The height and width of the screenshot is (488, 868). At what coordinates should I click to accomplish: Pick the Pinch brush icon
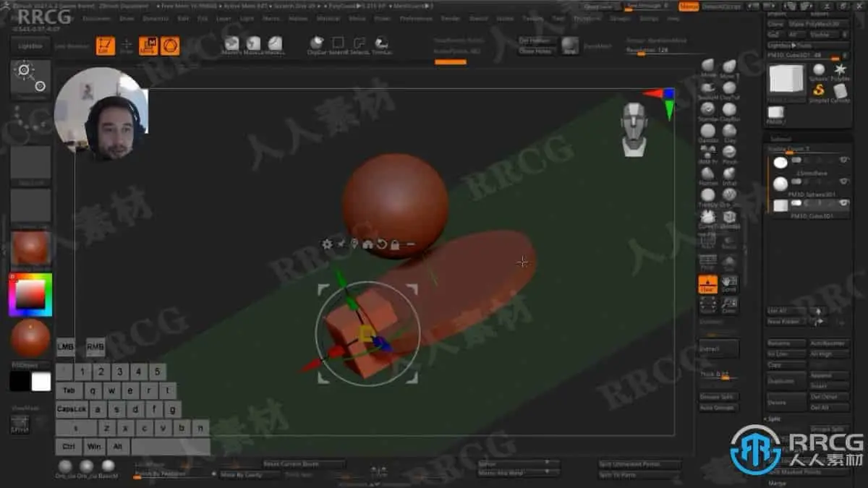[x=729, y=153]
